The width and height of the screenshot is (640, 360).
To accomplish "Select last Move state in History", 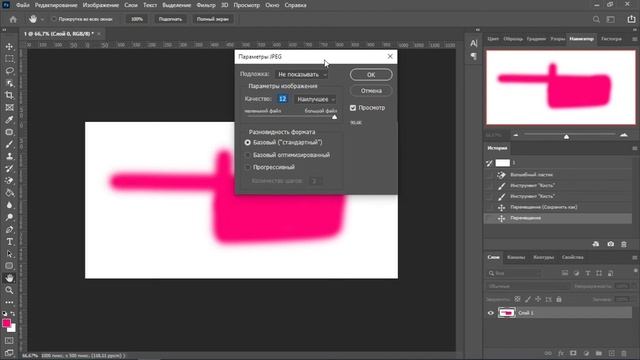I will pyautogui.click(x=558, y=218).
